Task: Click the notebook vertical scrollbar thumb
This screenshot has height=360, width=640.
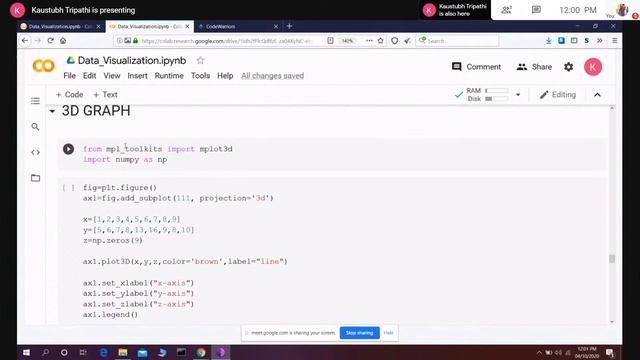Action: (611, 259)
